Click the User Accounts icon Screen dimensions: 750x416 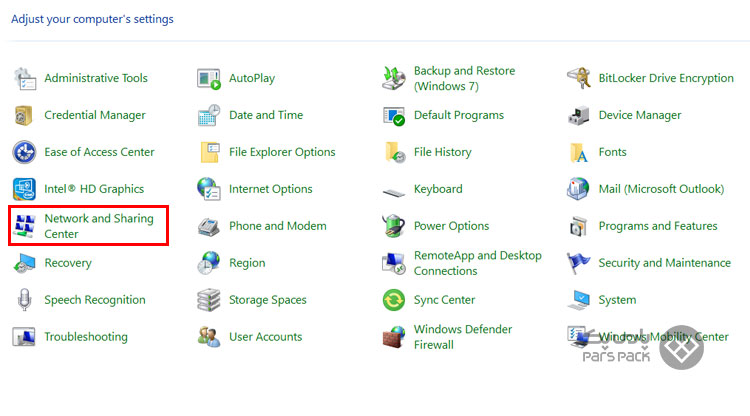209,337
